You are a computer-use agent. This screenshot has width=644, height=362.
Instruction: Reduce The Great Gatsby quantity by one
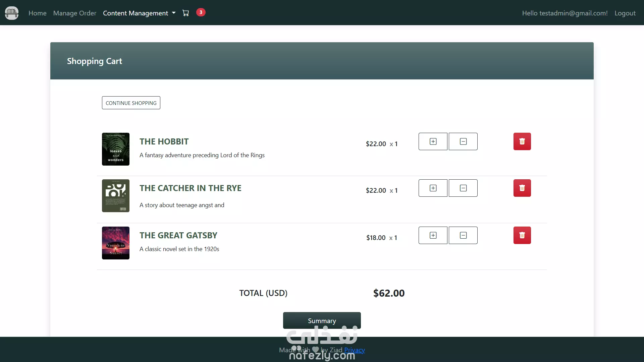pos(463,235)
